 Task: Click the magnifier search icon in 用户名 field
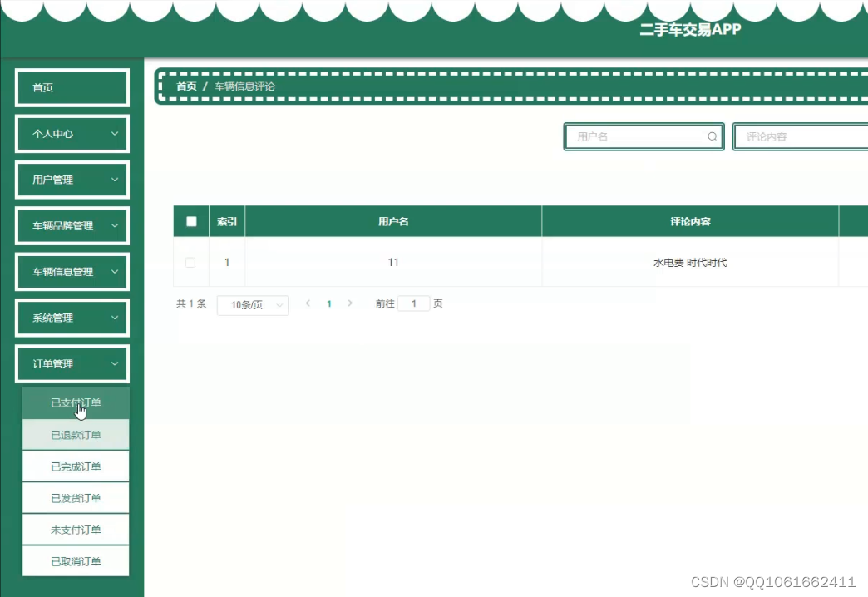click(713, 136)
